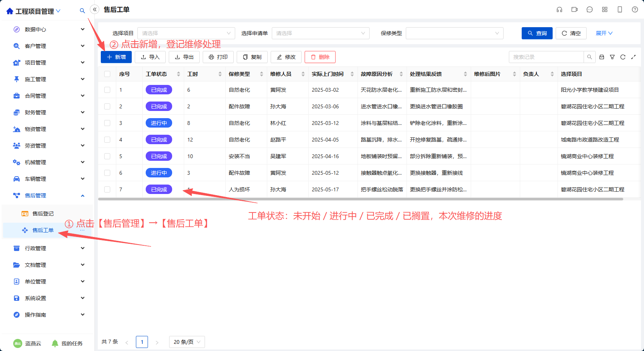Click the 查询 search button

537,33
